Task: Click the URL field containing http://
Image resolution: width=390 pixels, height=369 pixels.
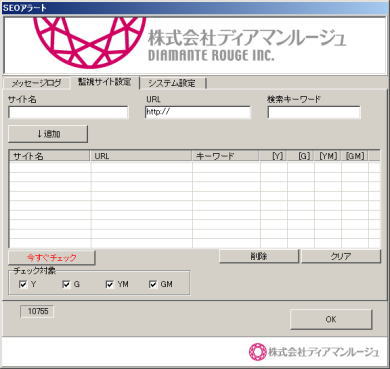Action: click(x=198, y=112)
